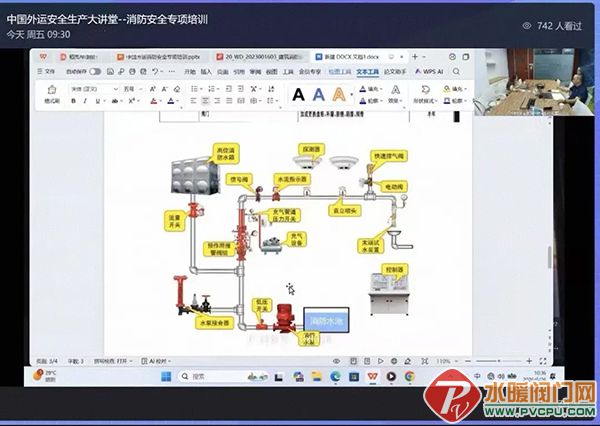Toggle fullscreen view icon at status bar end

(x=543, y=361)
